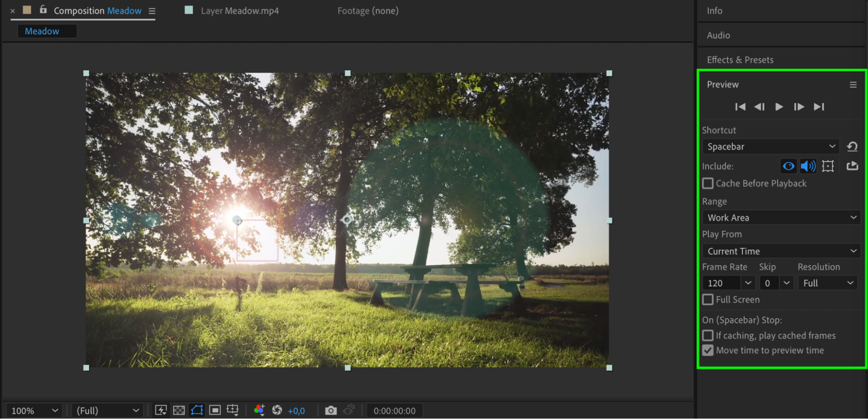Expand the Frame Rate dropdown showing 120
The height and width of the screenshot is (419, 868).
748,283
